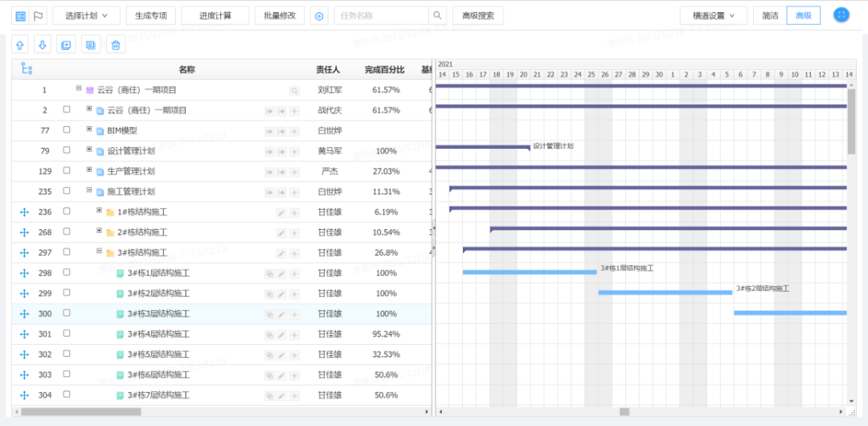868x426 pixels.
Task: Move task down with arrow icon
Action: click(x=43, y=45)
